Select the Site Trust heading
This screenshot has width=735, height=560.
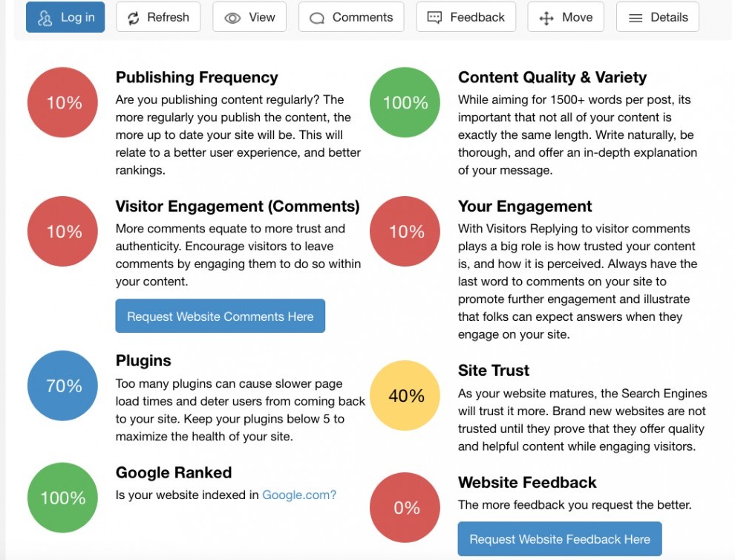coord(494,371)
